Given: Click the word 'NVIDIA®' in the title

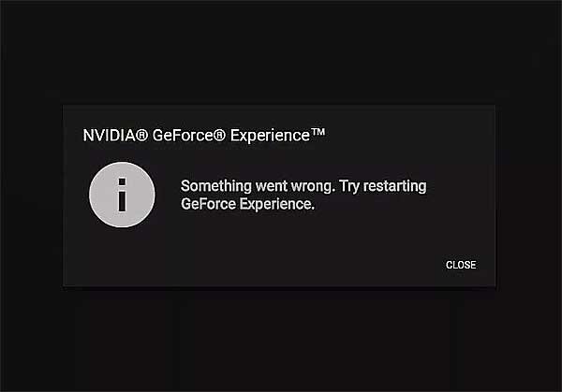Looking at the screenshot, I should [x=115, y=136].
